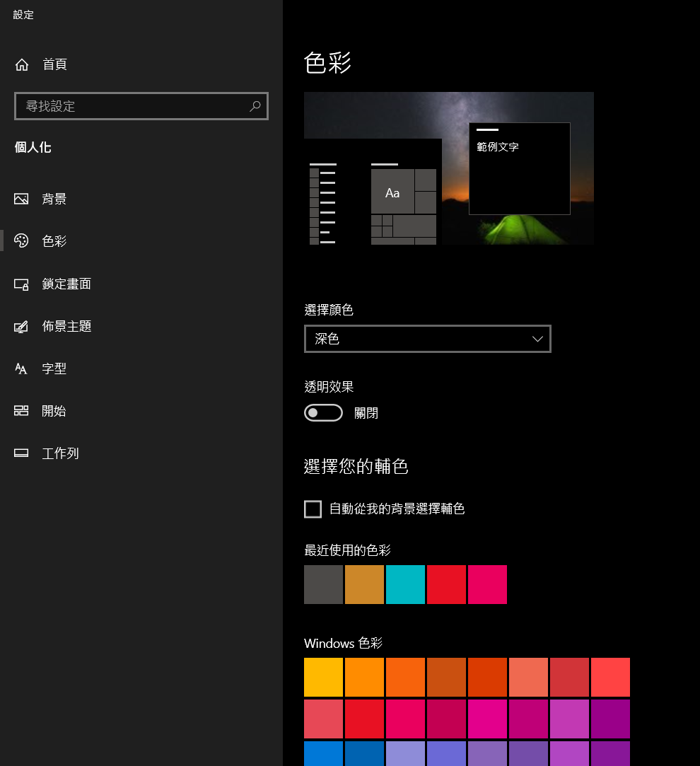Screen dimensions: 700x766
Task: Check 自動從我的背景選擇輔色 checkbox
Action: (313, 509)
